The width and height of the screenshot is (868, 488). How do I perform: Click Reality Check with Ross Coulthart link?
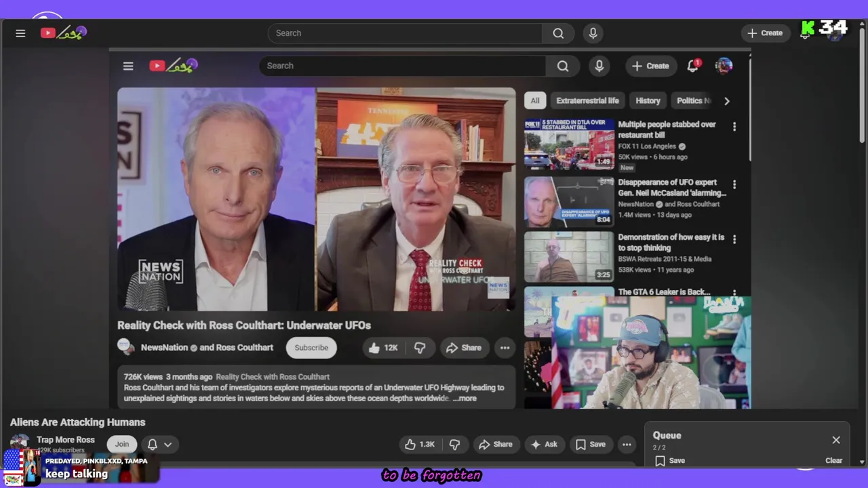point(273,377)
